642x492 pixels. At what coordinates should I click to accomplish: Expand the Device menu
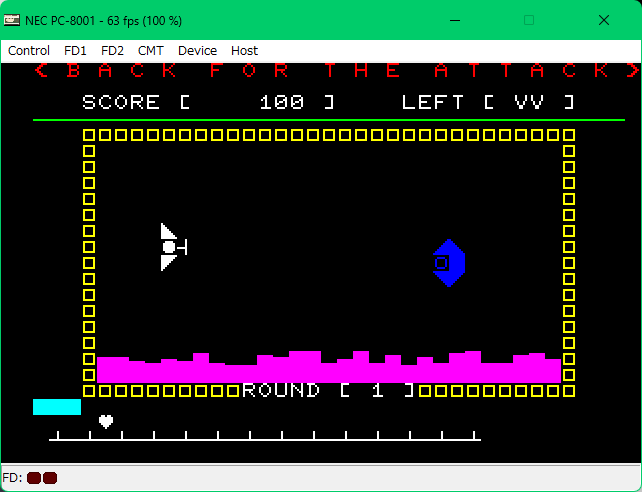coord(197,50)
